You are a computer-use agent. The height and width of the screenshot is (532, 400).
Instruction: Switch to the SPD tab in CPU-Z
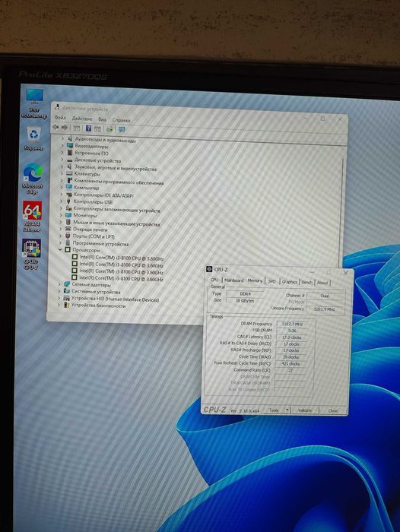click(x=272, y=281)
